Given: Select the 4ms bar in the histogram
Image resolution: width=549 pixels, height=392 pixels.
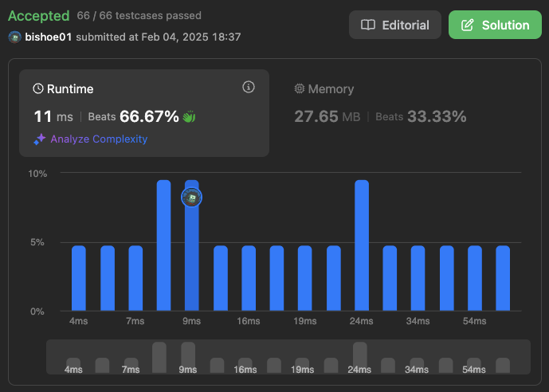Looking at the screenshot, I should 79,278.
